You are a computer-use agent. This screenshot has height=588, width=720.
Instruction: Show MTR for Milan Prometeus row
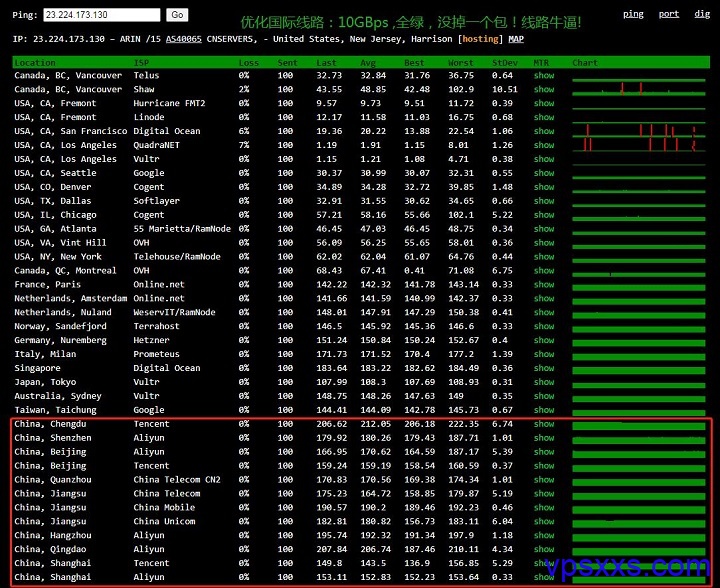544,354
